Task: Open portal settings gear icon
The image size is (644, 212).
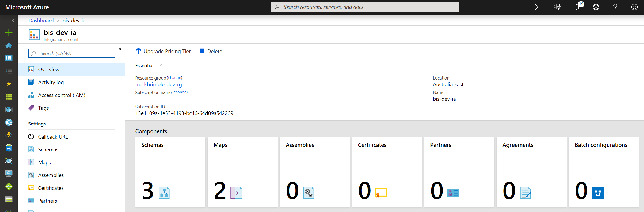Action: tap(596, 7)
